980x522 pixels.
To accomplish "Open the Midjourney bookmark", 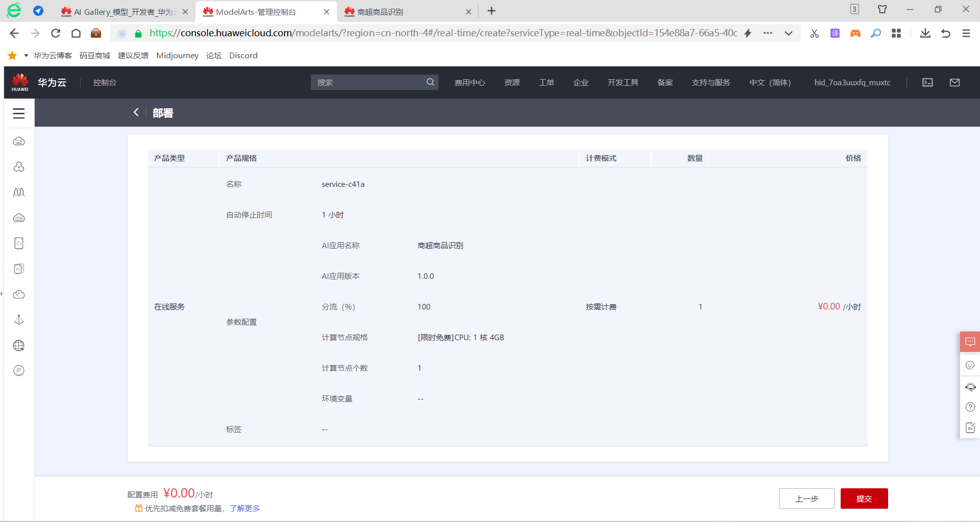I will pos(177,55).
